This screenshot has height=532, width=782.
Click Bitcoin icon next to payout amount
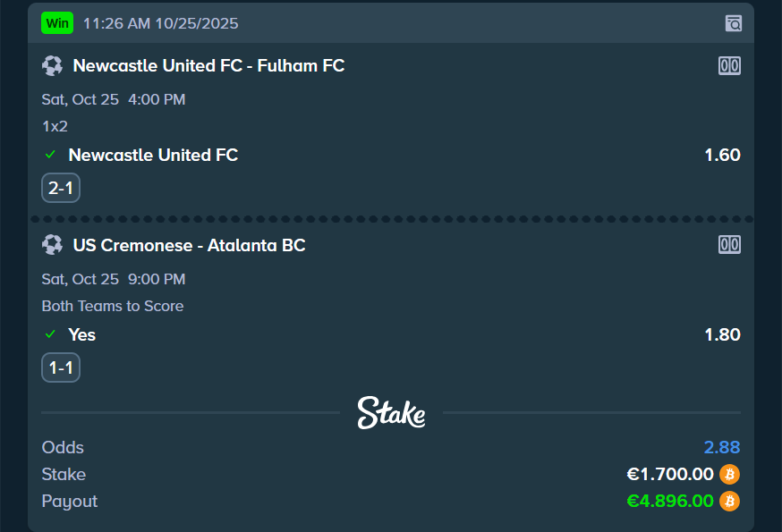pyautogui.click(x=730, y=501)
